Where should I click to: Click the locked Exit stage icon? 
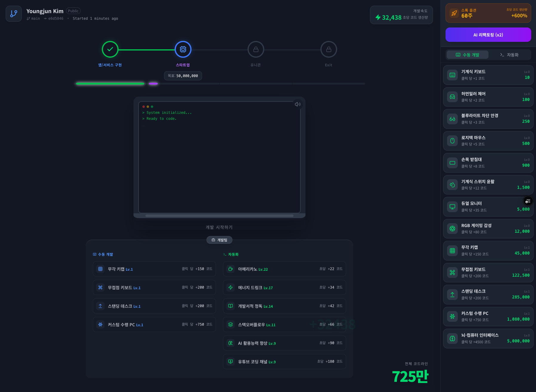coord(329,49)
